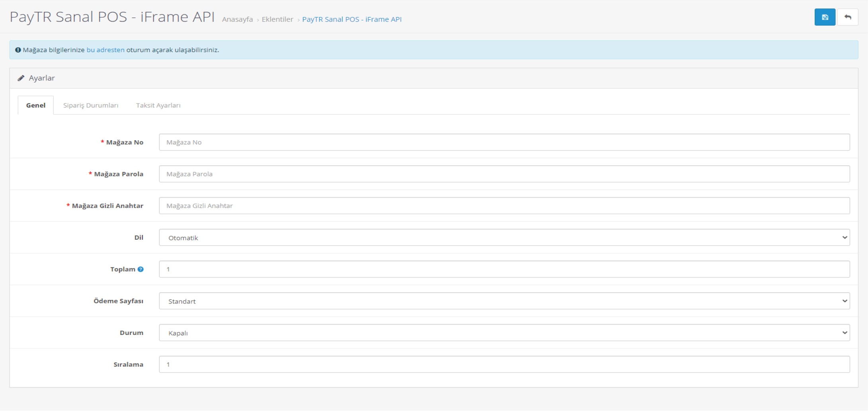868x411 pixels.
Task: Click the info icon in the blue alert
Action: point(18,50)
